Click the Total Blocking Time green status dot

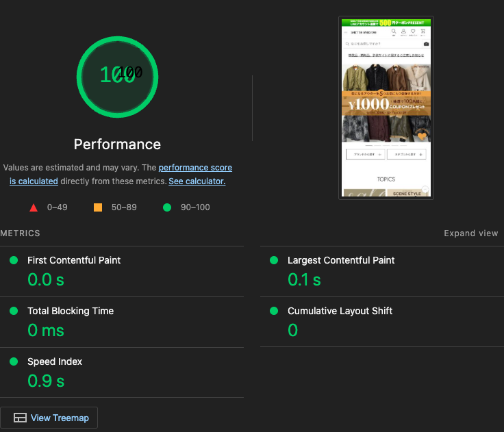[x=14, y=311]
